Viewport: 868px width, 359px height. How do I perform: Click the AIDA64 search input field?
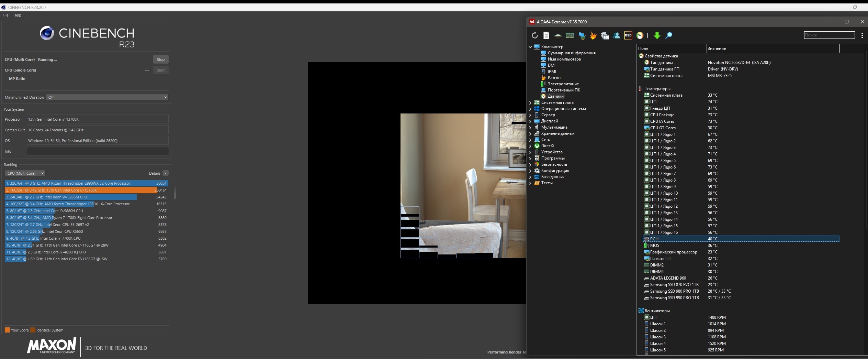pyautogui.click(x=829, y=35)
